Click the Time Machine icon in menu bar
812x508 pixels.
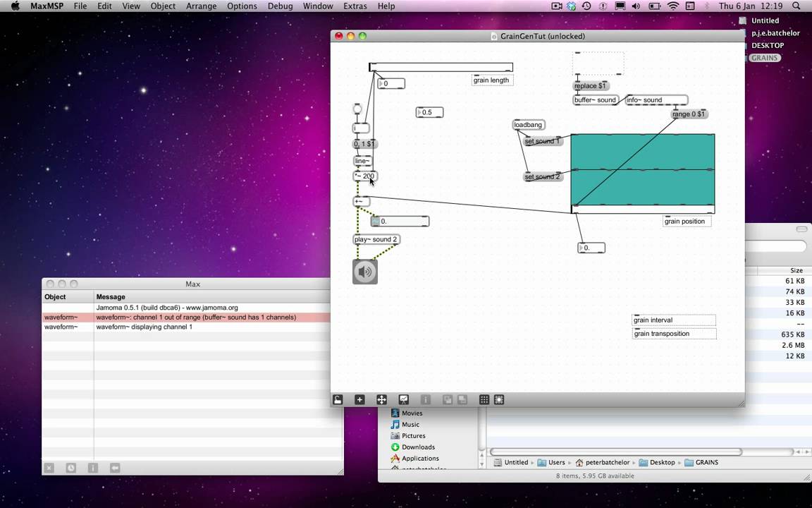tap(586, 6)
